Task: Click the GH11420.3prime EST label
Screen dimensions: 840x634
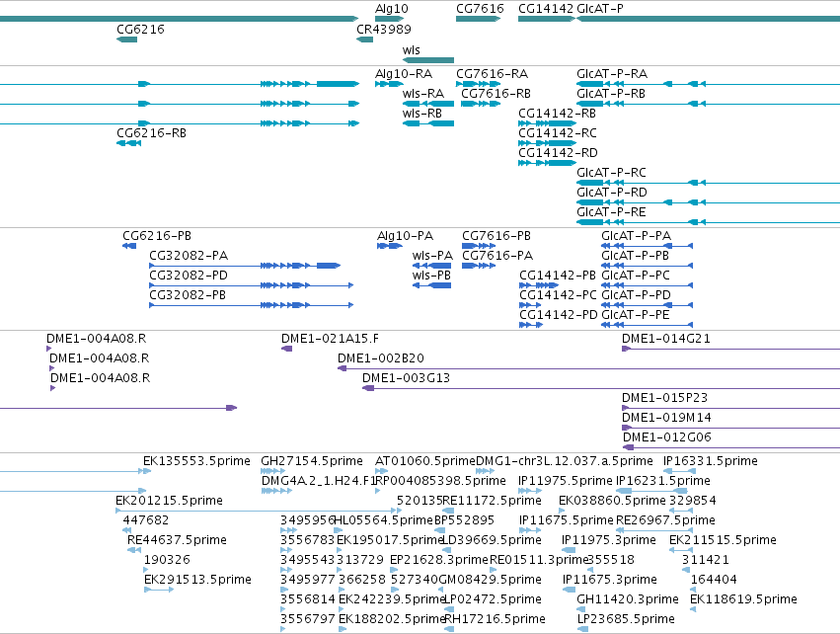Action: (x=628, y=600)
